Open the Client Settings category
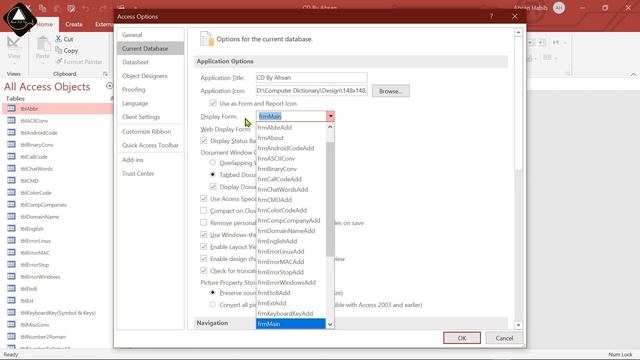Image resolution: width=640 pixels, height=360 pixels. tap(150, 117)
